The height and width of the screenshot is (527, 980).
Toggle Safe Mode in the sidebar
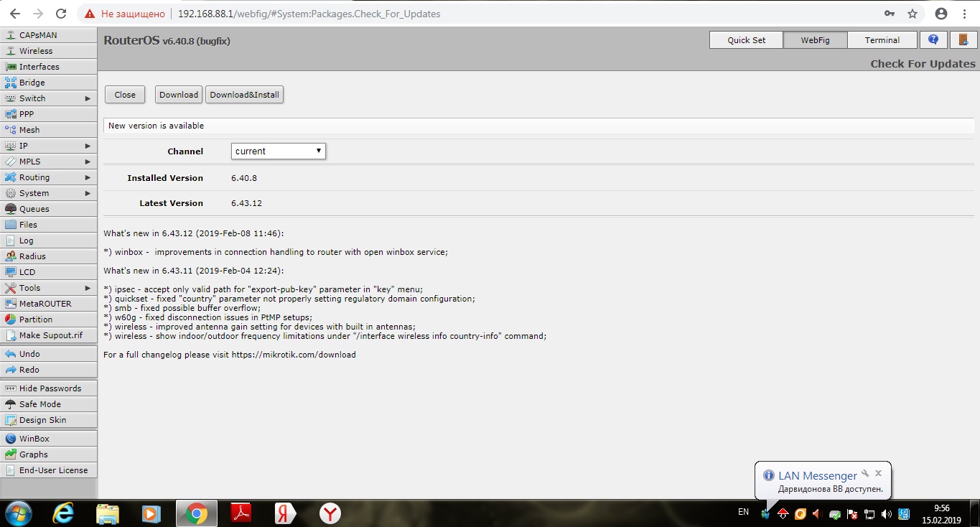pos(49,404)
